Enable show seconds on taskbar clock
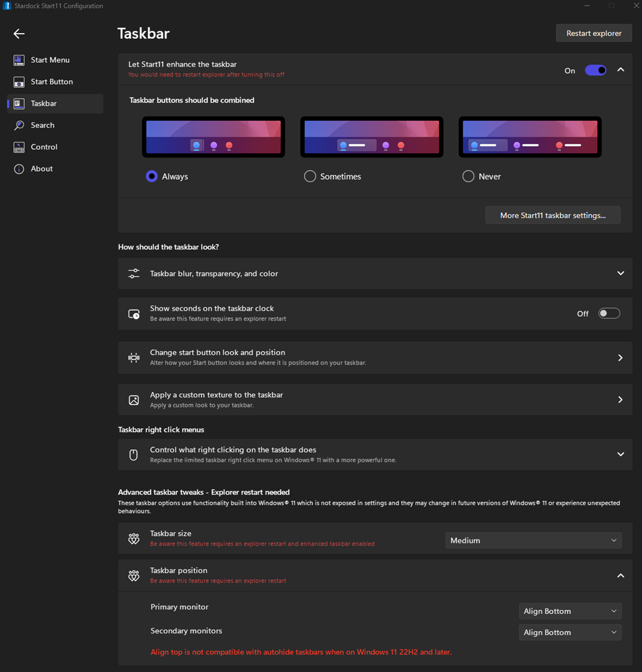The image size is (642, 672). [x=609, y=314]
